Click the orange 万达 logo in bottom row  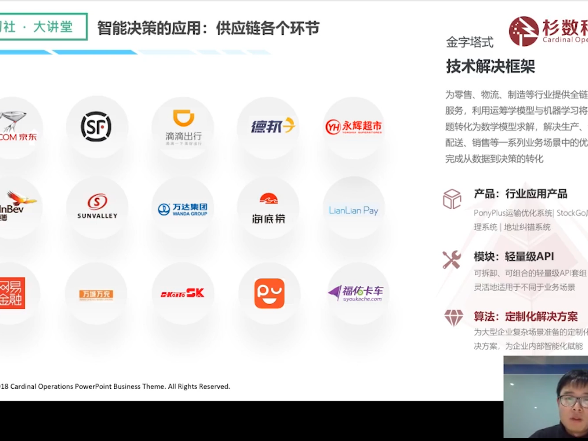pyautogui.click(x=96, y=294)
